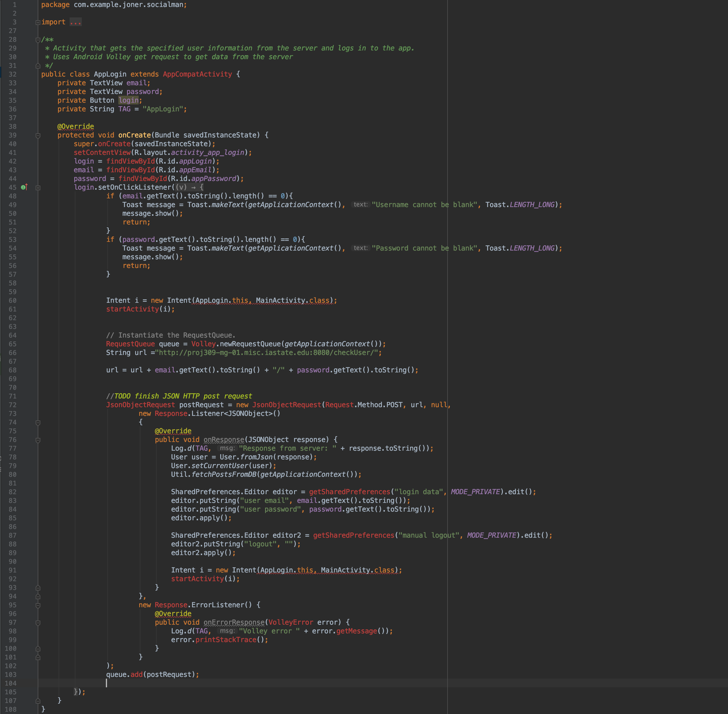
Task: Collapse the ErrorListener fold on line 95
Action: (38, 605)
